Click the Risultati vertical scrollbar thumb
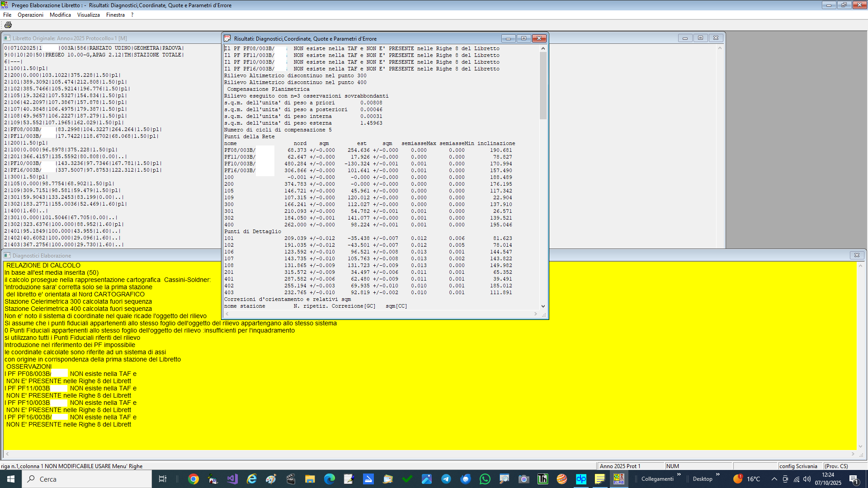Screen dimensions: 868x488 point(543,86)
